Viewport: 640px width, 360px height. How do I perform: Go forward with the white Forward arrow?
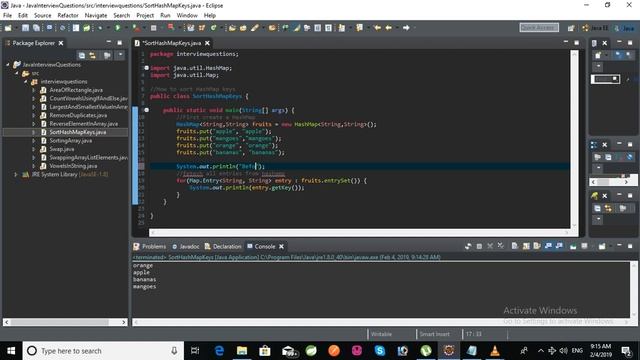click(x=406, y=28)
